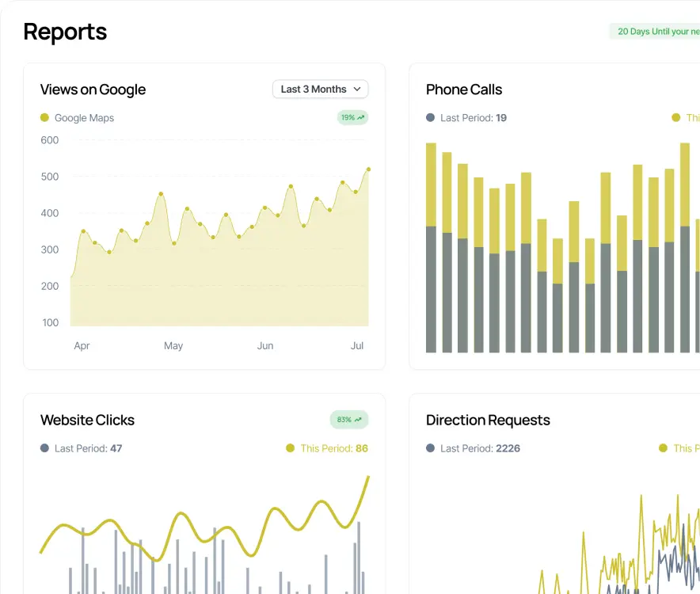Toggle the Last Period: 2226 legend label
This screenshot has height=594, width=700.
point(480,448)
